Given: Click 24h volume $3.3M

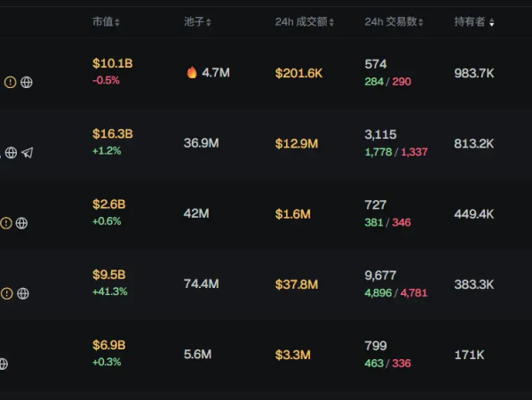Looking at the screenshot, I should [293, 356].
